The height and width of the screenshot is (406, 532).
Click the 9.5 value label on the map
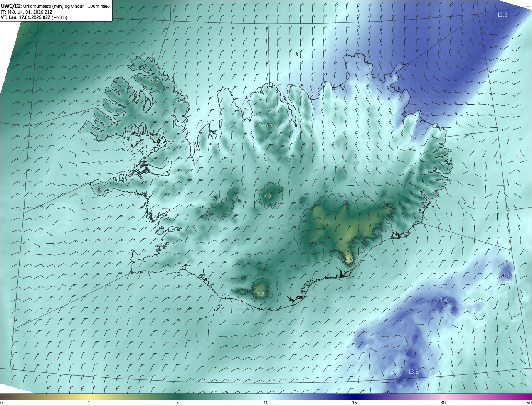[38, 232]
